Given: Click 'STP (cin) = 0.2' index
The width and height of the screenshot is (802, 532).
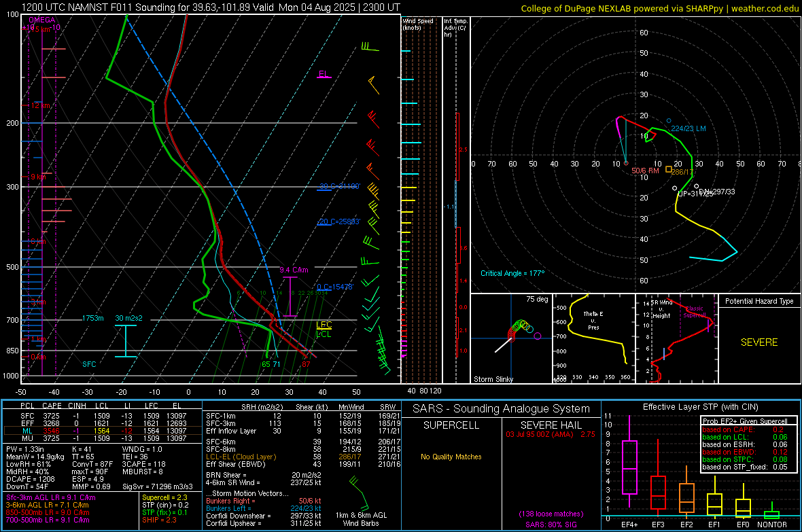Looking at the screenshot, I should tap(165, 505).
